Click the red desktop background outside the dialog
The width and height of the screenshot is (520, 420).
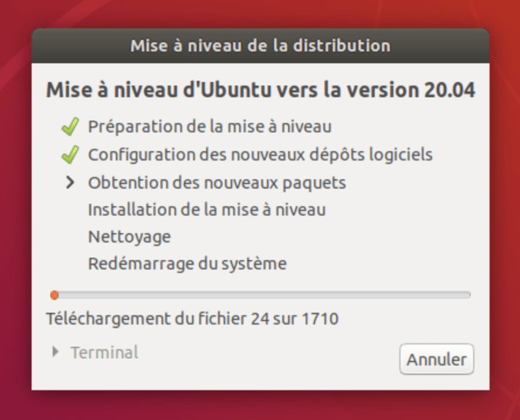[261, 405]
